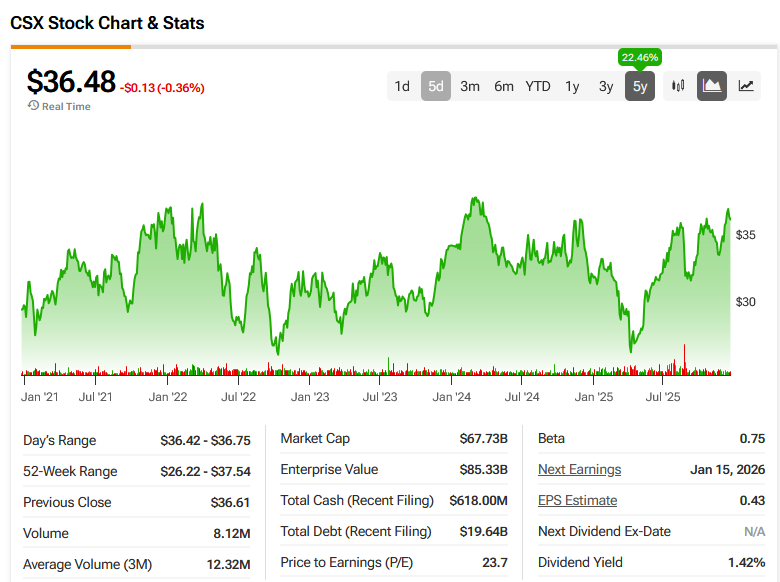Viewport: 780px width, 582px height.
Task: Switch to line chart view icon
Action: pos(746,86)
